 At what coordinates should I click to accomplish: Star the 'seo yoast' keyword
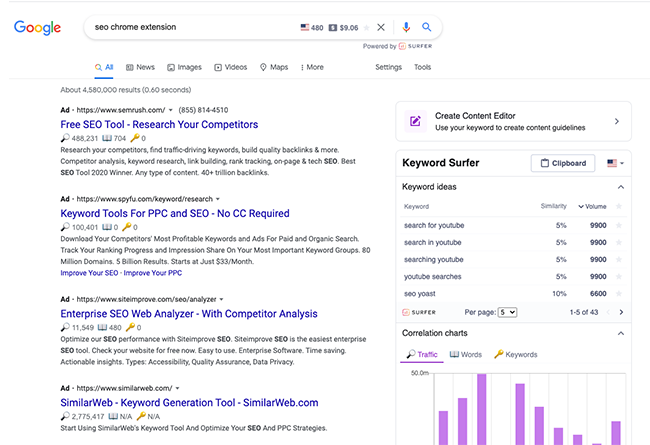pos(619,293)
